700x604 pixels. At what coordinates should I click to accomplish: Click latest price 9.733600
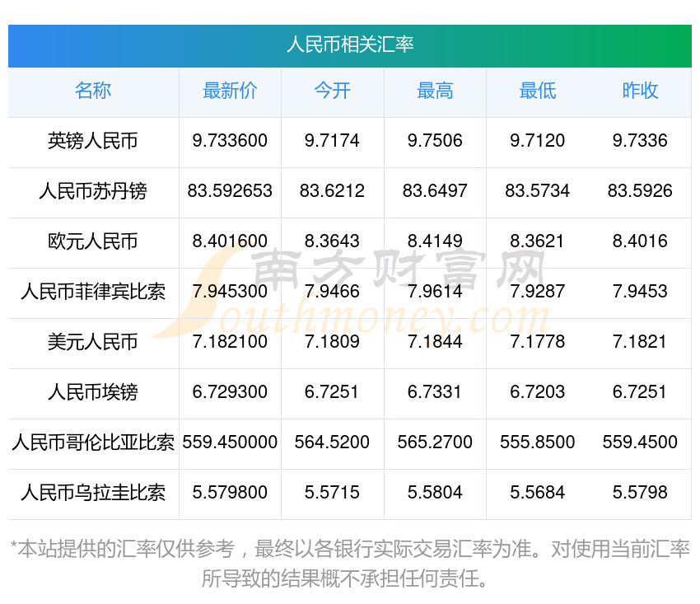click(230, 141)
